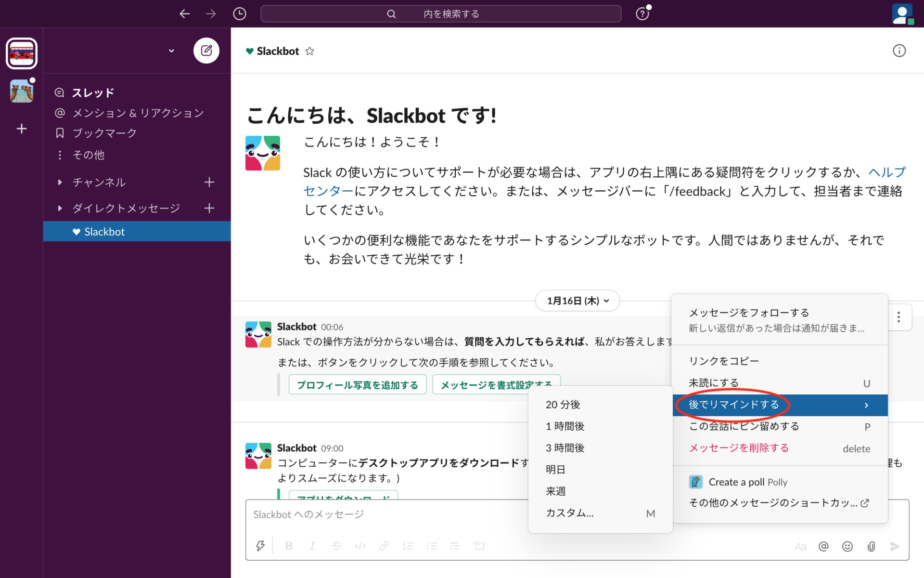Open the more actions vertical dots
Image resolution: width=924 pixels, height=578 pixels.
tap(898, 317)
